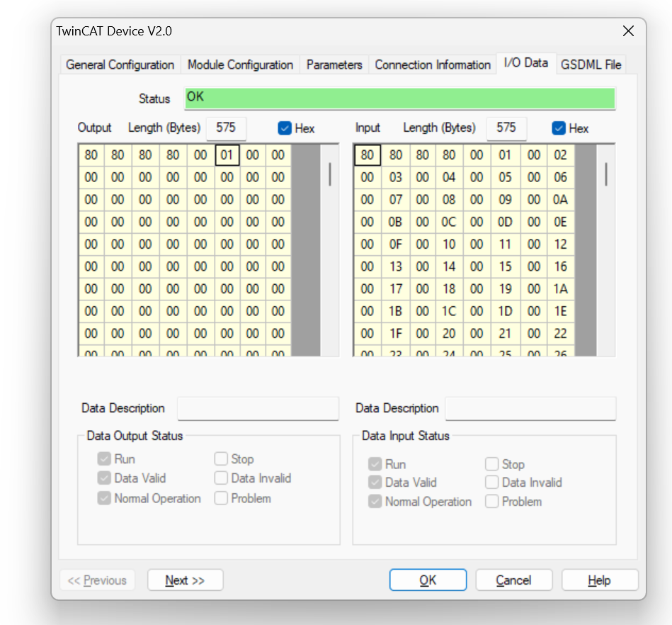This screenshot has height=625, width=672.
Task: Open the Module Configuration tab
Action: (x=240, y=64)
